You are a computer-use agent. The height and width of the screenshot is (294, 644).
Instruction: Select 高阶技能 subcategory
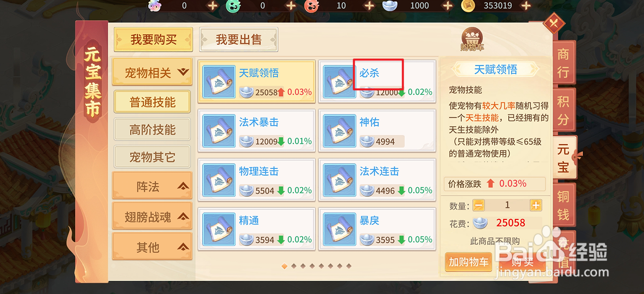[x=152, y=130]
